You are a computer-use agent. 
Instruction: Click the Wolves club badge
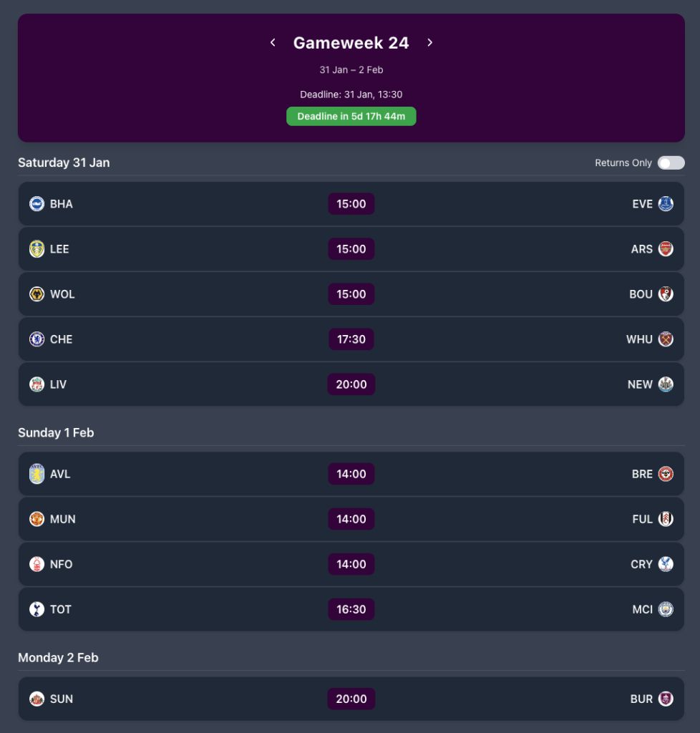click(37, 293)
